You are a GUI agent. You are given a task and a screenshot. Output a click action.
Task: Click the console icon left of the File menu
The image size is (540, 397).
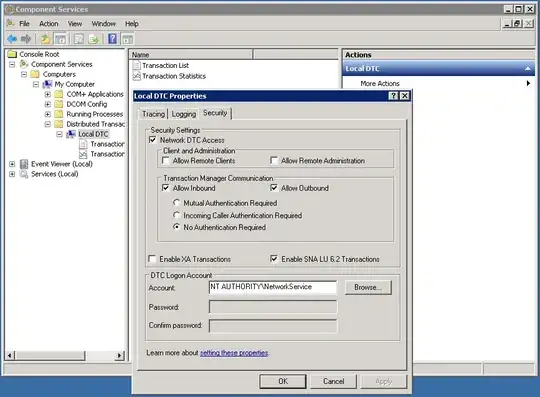[11, 23]
